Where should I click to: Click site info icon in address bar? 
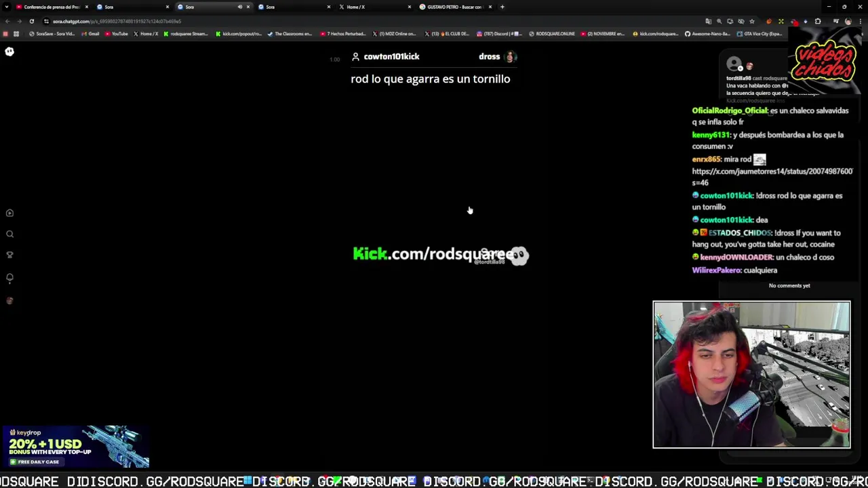click(46, 21)
